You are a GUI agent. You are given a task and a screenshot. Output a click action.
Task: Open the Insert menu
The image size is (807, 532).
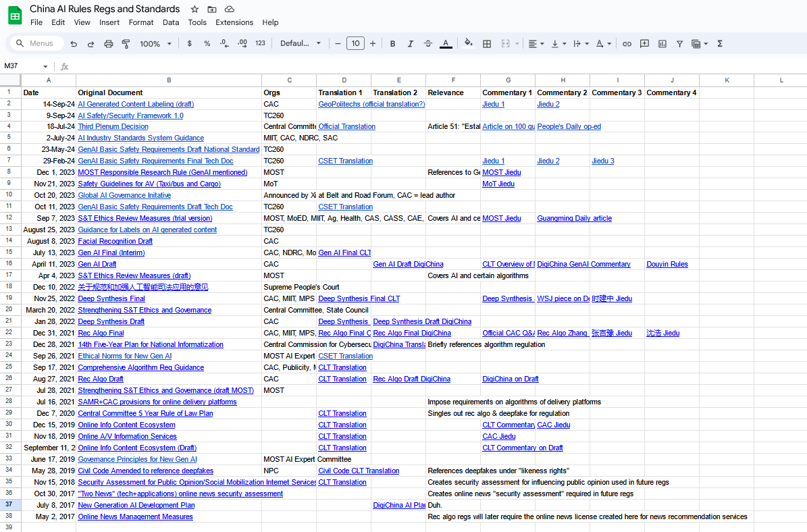click(x=109, y=23)
